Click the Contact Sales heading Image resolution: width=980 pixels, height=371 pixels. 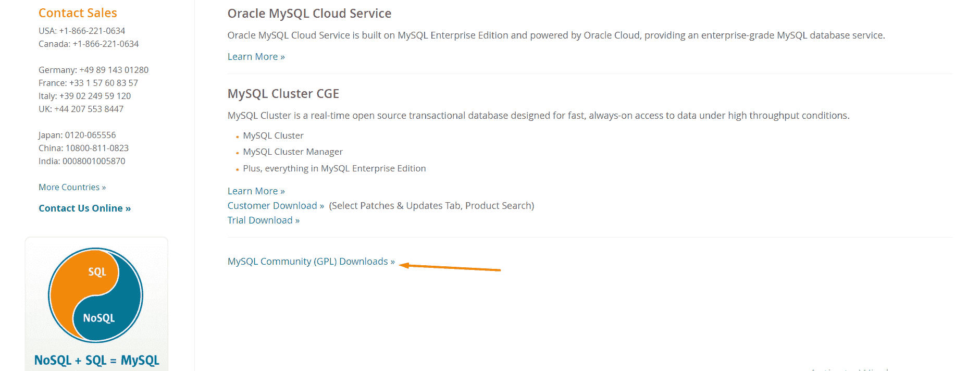coord(78,13)
